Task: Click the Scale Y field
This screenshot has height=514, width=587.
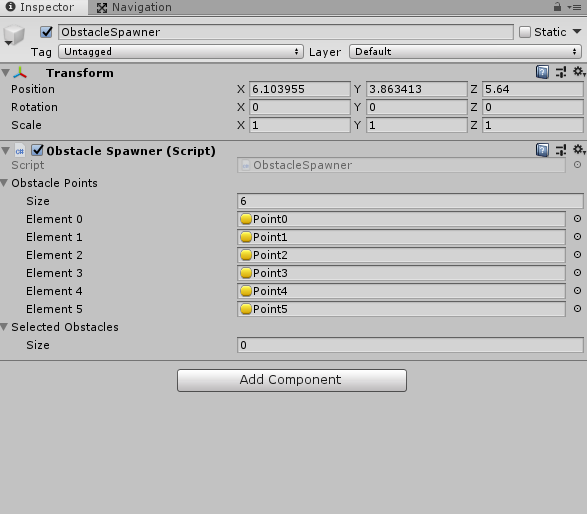Action: coord(416,125)
